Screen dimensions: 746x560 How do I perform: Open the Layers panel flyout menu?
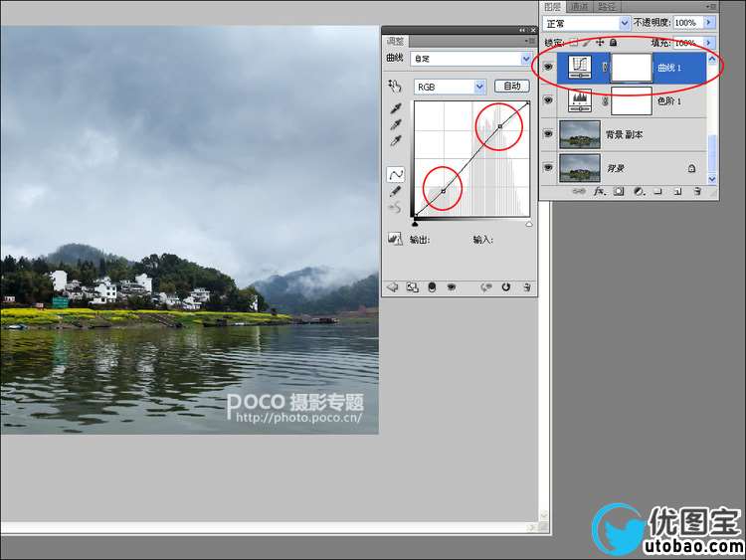click(x=711, y=6)
